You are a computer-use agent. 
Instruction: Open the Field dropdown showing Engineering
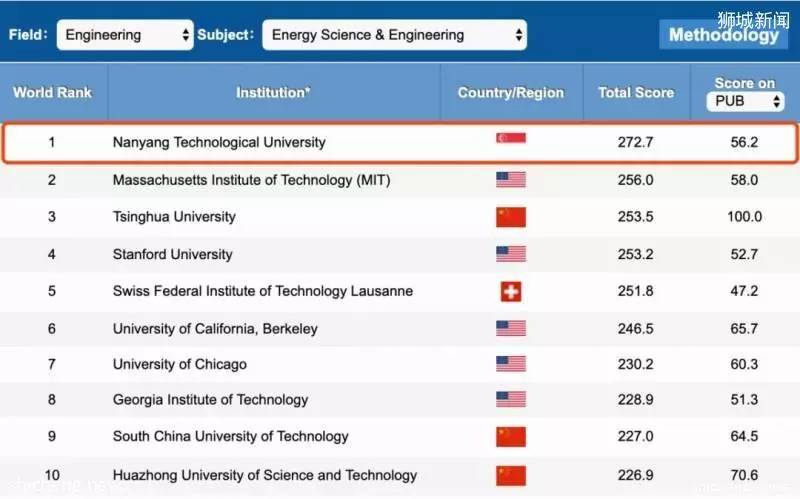(125, 35)
